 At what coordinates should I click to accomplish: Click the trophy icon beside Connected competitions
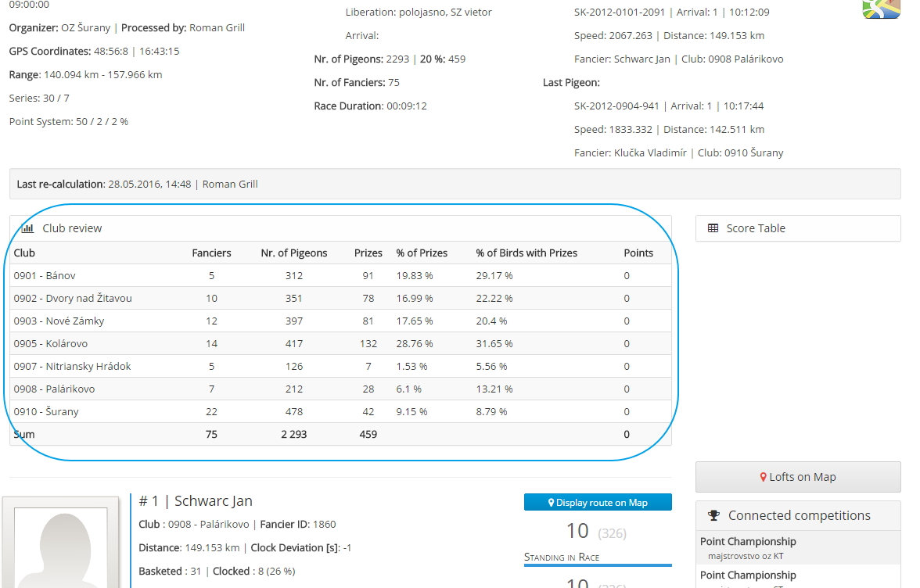click(x=713, y=515)
